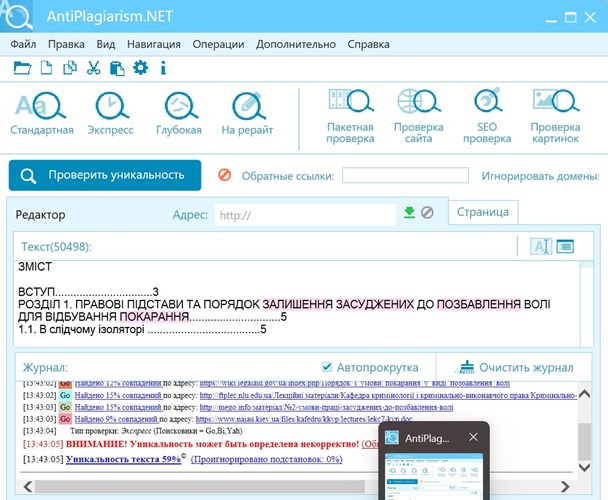Click journal vertical scrollbar up arrow
The width and height of the screenshot is (608, 500).
584,394
